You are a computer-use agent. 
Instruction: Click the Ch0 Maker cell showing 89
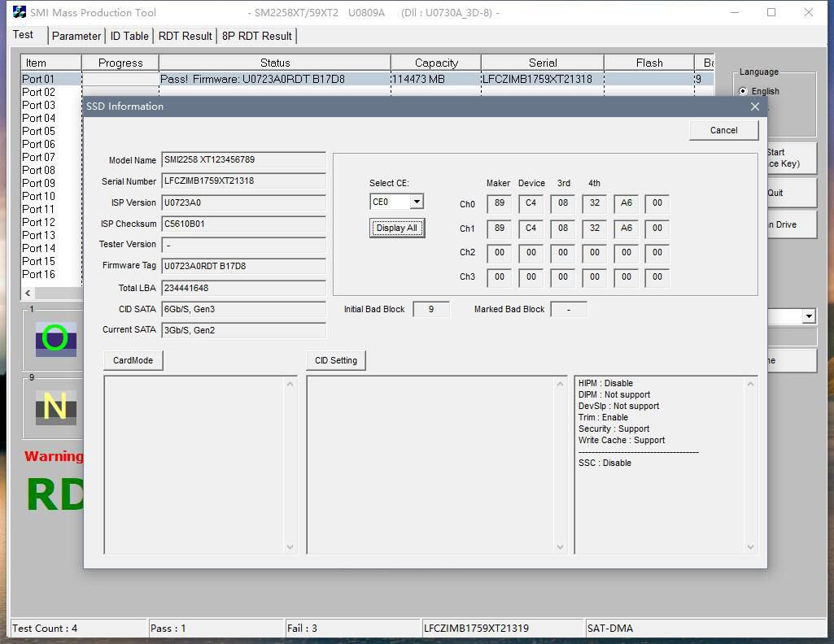(499, 203)
